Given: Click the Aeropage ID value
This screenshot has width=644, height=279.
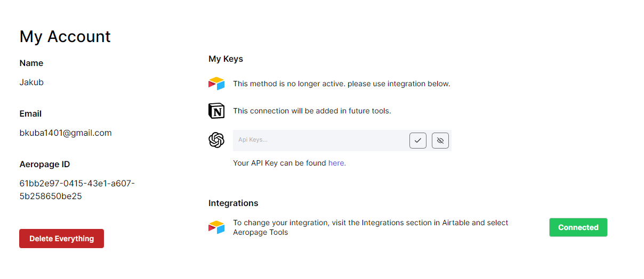Looking at the screenshot, I should [77, 190].
